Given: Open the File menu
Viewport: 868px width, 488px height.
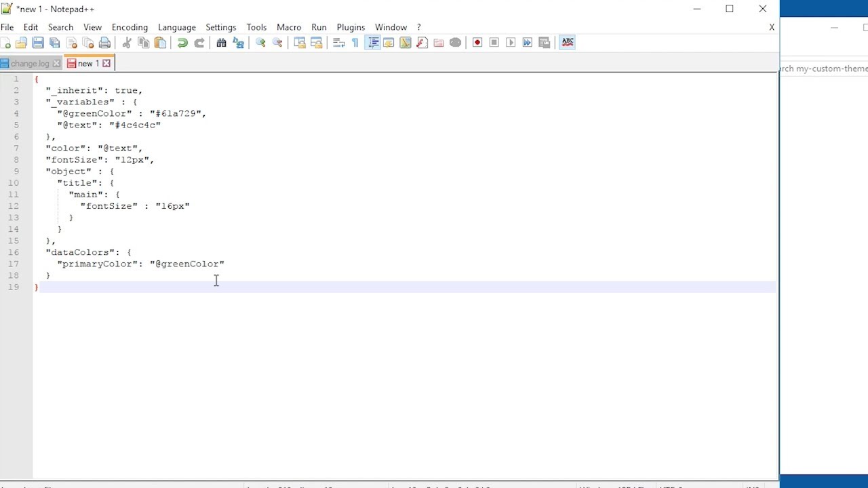Looking at the screenshot, I should 7,27.
